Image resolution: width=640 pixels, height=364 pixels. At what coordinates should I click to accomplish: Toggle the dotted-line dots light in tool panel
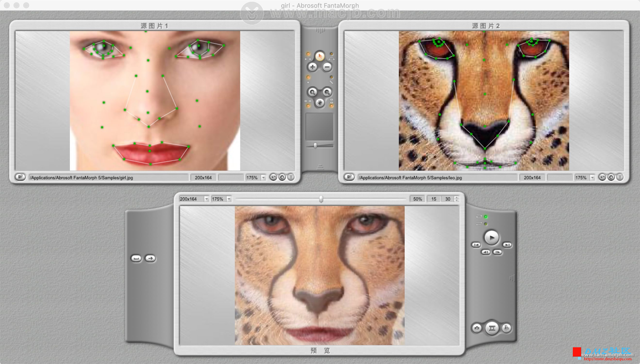308,54
